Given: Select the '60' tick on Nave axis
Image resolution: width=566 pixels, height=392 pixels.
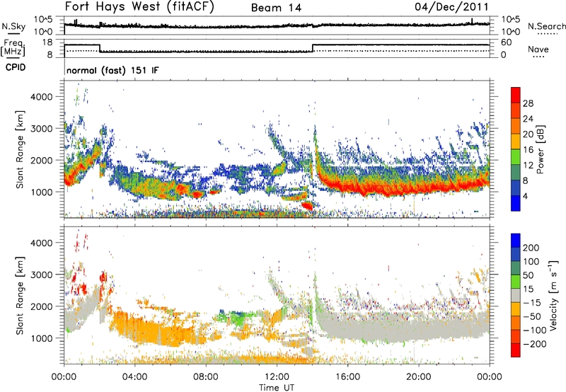Looking at the screenshot, I should (x=507, y=42).
